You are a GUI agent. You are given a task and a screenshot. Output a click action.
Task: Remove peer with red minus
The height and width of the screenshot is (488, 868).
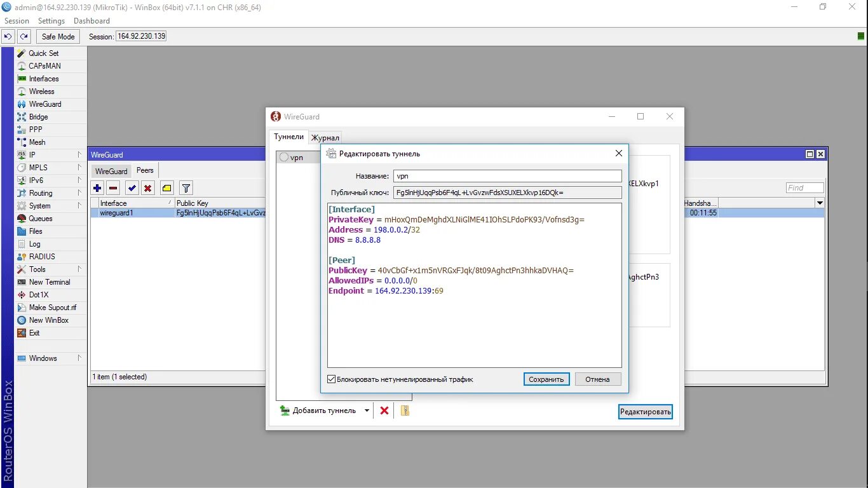point(113,188)
